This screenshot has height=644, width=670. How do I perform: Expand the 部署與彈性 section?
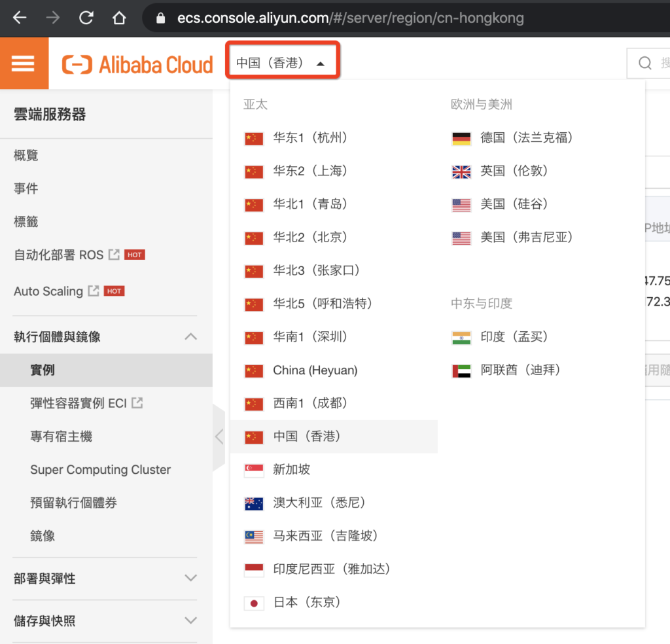click(x=190, y=578)
